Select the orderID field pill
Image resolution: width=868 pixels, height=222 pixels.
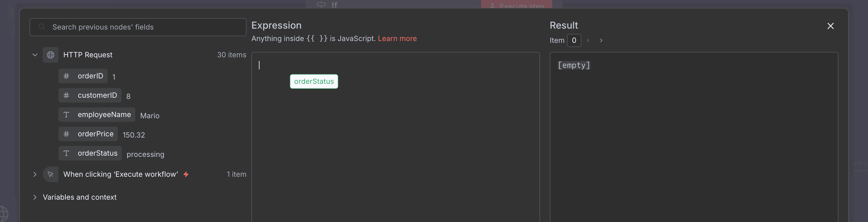(x=83, y=76)
